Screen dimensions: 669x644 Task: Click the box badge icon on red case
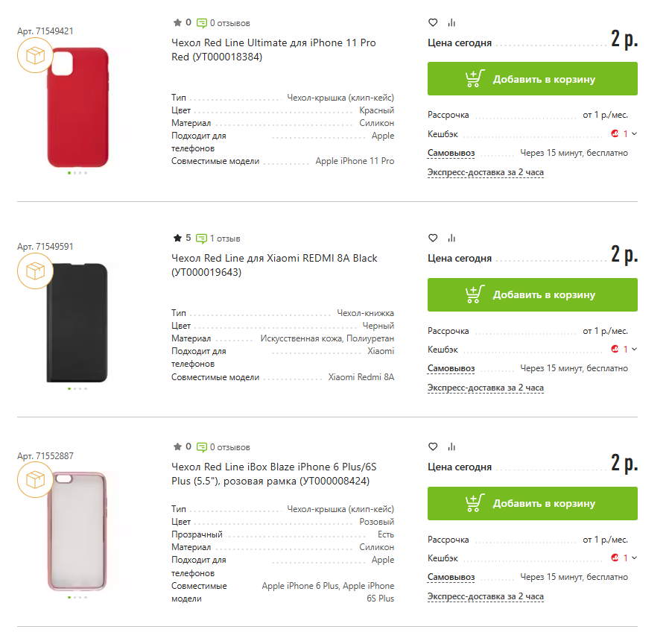pos(34,55)
